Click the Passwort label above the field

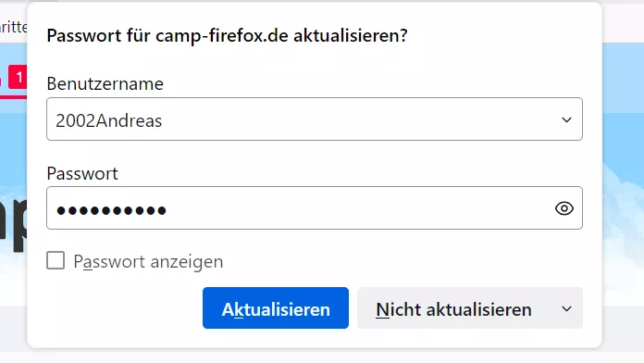point(82,173)
